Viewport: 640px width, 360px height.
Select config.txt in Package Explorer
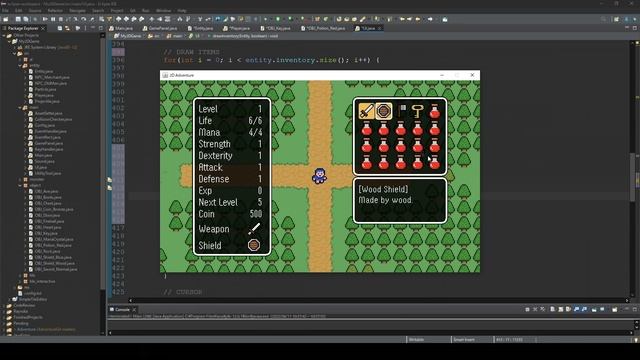pyautogui.click(x=32, y=293)
